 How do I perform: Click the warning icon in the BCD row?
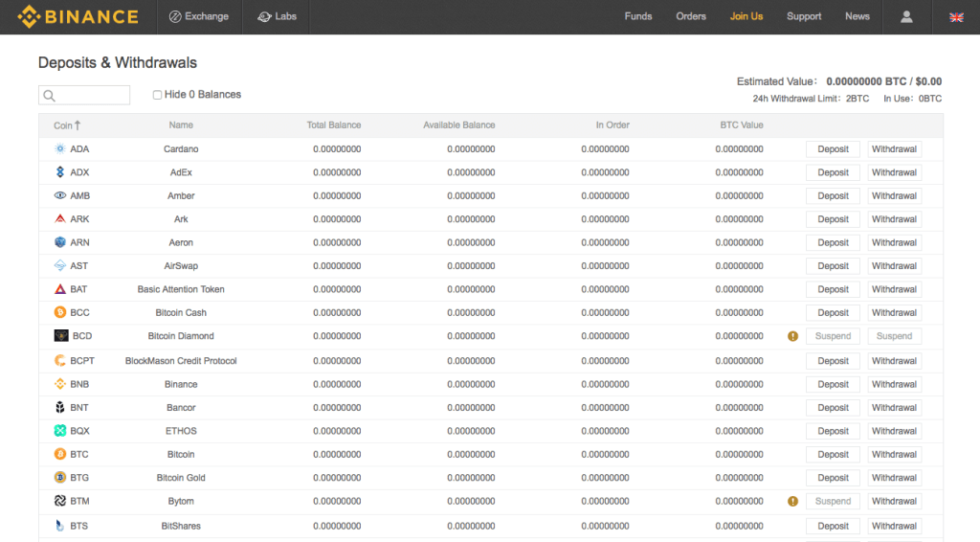(x=792, y=336)
